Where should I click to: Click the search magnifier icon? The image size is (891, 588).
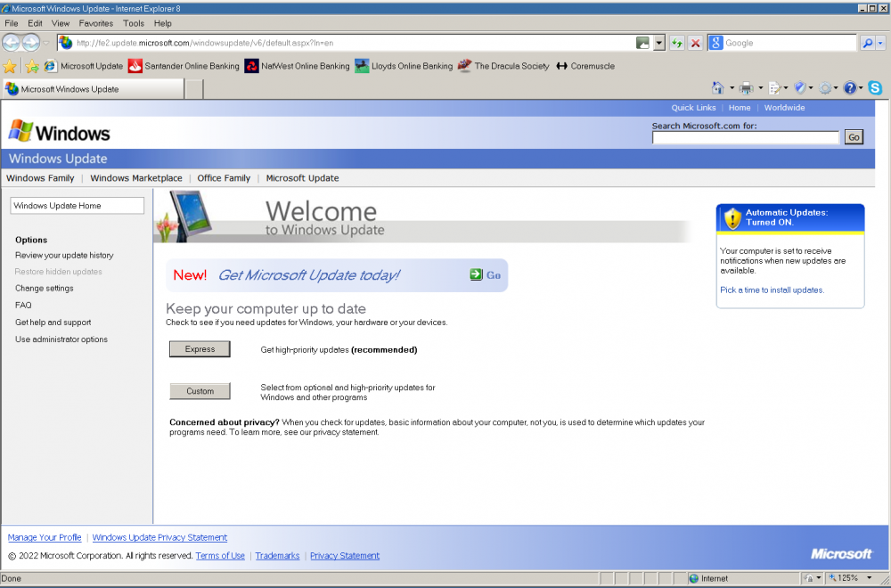click(x=867, y=43)
